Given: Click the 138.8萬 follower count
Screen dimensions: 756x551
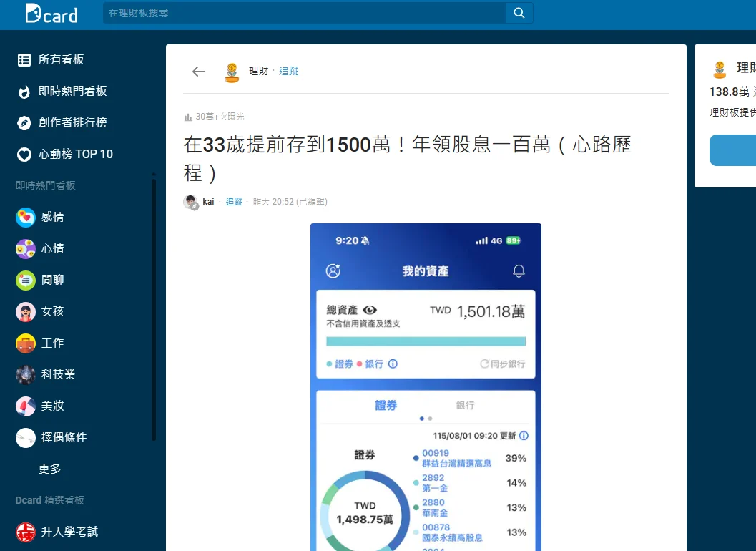Looking at the screenshot, I should (x=730, y=92).
